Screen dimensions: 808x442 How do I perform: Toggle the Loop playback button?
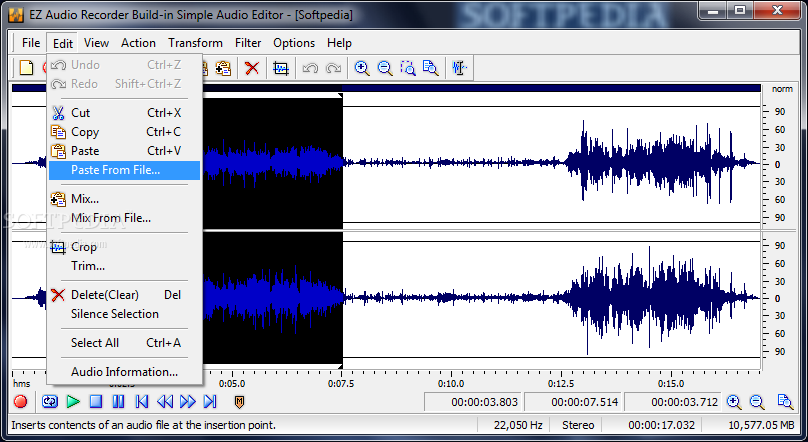50,401
